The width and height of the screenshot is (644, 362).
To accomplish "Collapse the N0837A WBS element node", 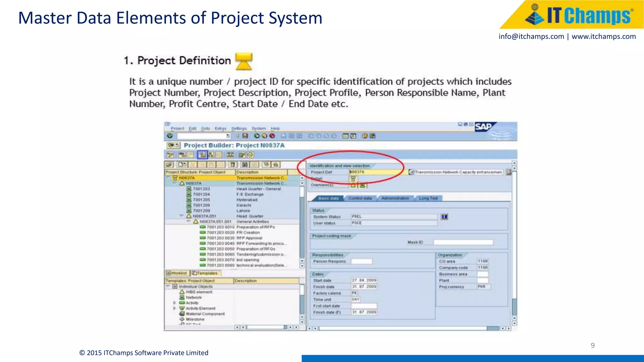I will [x=175, y=183].
